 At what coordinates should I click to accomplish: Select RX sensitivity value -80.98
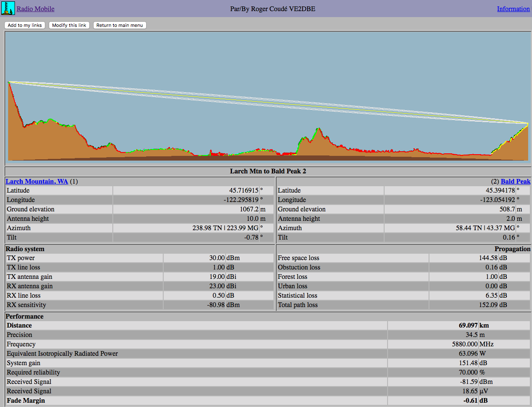216,305
